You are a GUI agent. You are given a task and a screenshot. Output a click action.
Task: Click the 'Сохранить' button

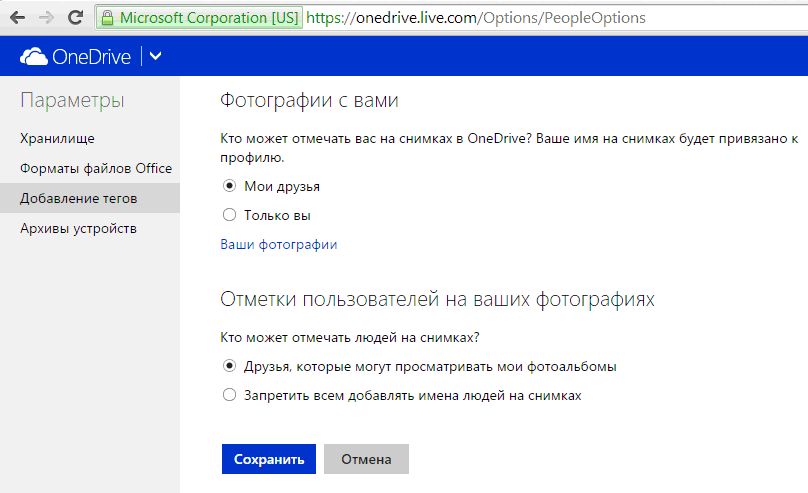pyautogui.click(x=269, y=459)
